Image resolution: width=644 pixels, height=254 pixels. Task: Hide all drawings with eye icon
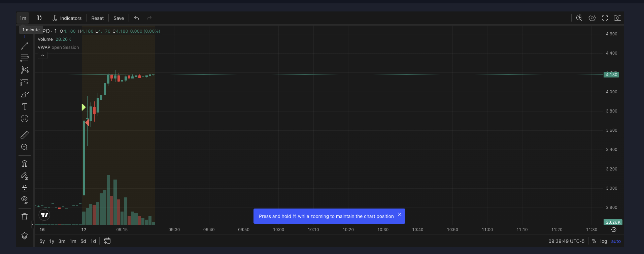(x=25, y=200)
